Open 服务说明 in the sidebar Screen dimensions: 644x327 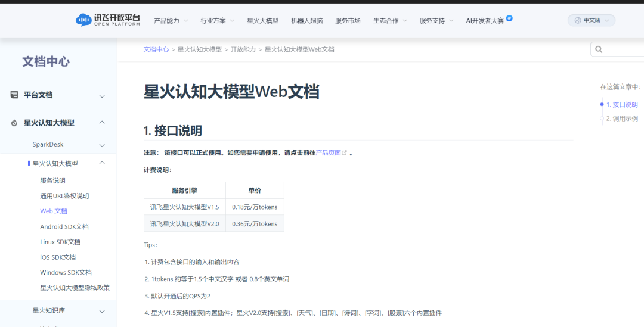(x=52, y=180)
